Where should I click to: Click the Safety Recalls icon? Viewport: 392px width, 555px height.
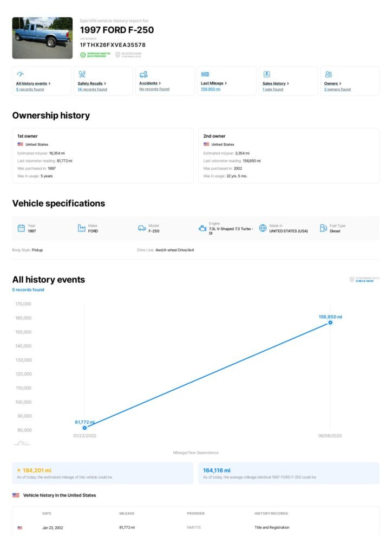click(x=82, y=74)
